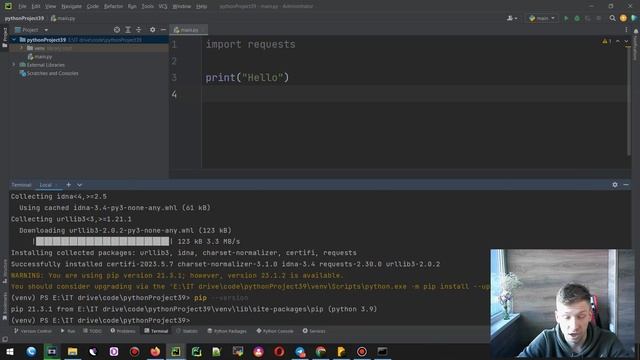Click the Collapse All icon in Project panel
This screenshot has height=360, width=640.
click(139, 30)
